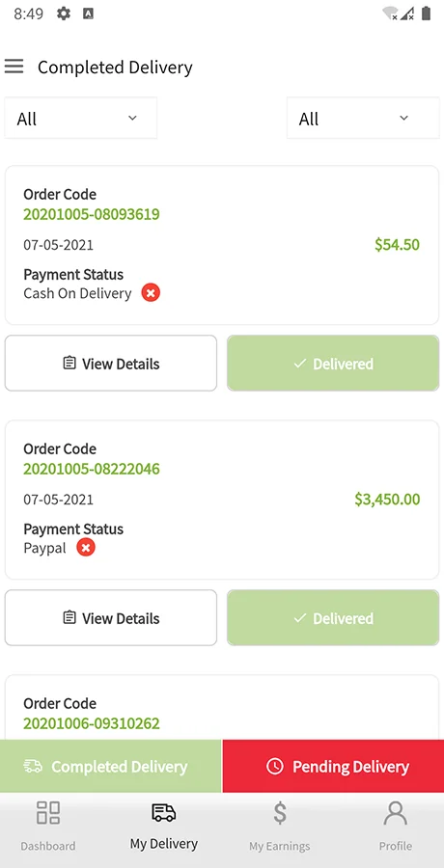The image size is (444, 868).
Task: Tap the settings gear in status bar
Action: pos(64,14)
